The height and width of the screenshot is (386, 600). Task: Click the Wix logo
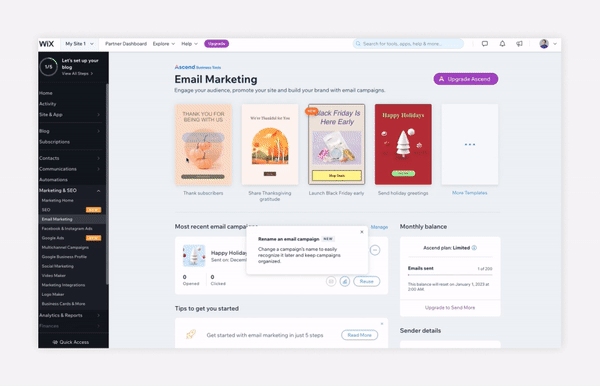coord(46,44)
